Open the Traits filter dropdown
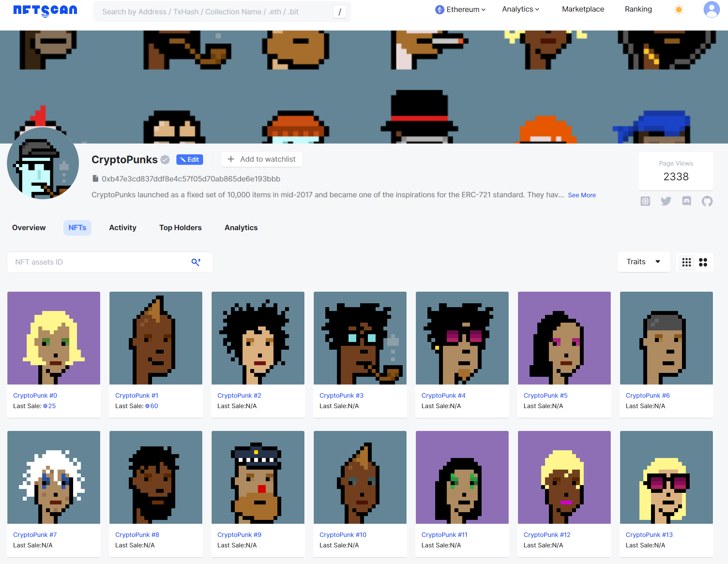 coord(643,262)
